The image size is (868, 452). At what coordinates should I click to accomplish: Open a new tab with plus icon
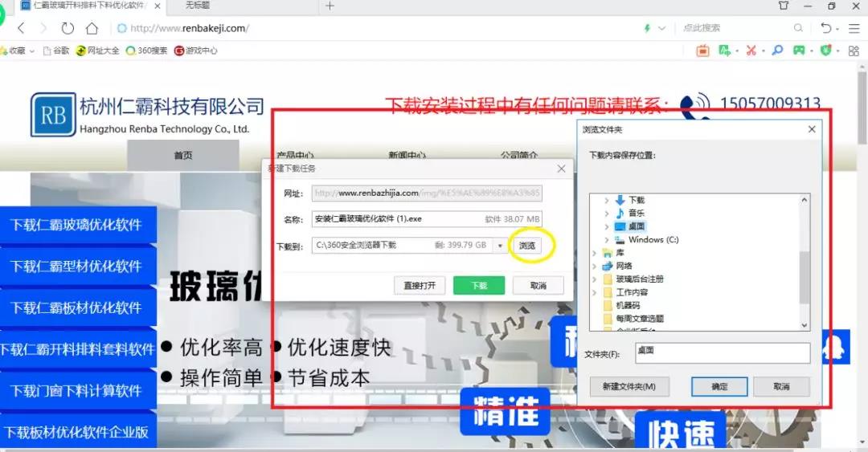pos(330,6)
